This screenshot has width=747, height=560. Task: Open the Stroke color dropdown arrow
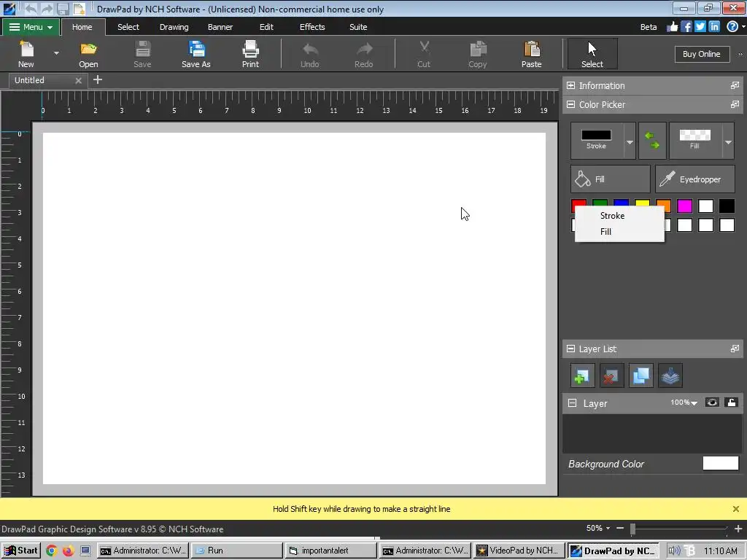[630, 142]
